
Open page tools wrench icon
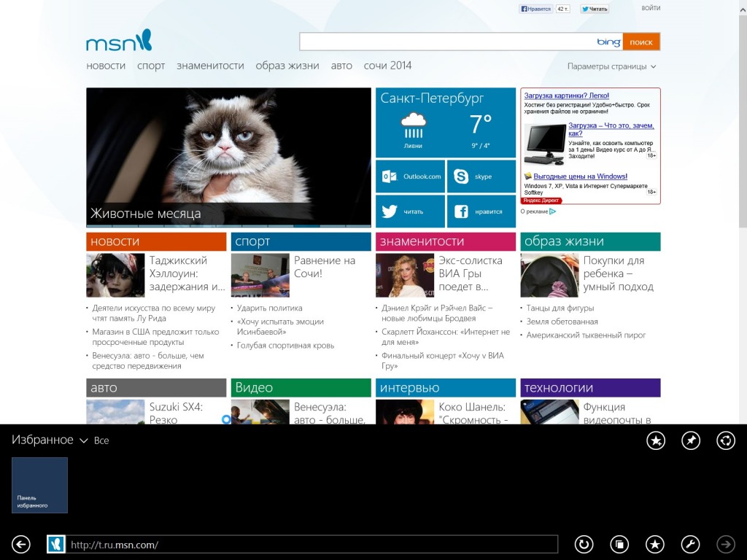690,544
